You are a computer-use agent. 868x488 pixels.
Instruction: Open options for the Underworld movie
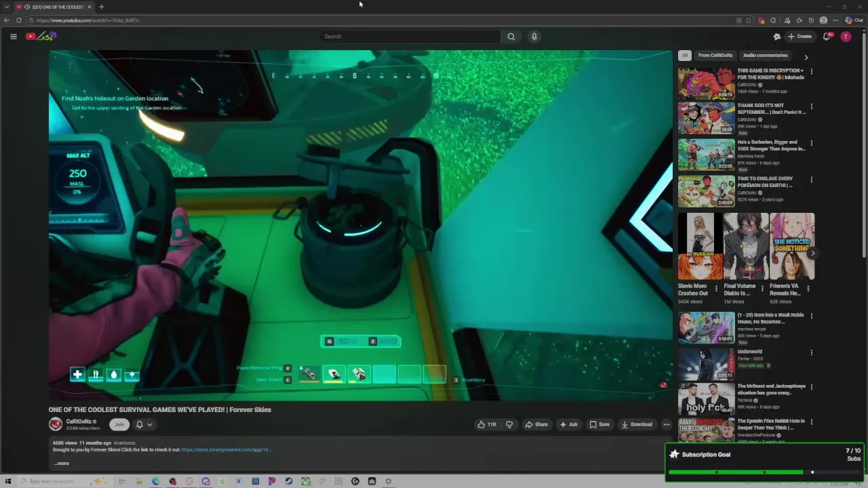812,352
